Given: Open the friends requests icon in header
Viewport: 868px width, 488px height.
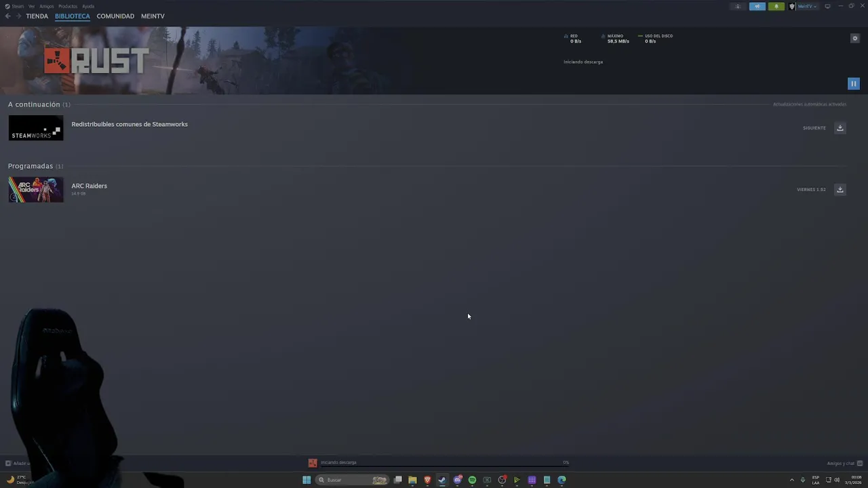Looking at the screenshot, I should (x=738, y=6).
